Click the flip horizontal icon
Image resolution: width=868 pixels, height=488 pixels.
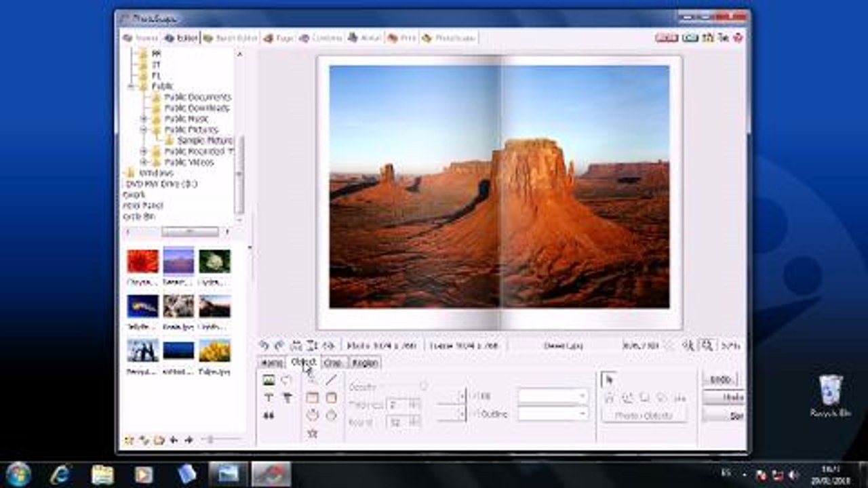click(x=296, y=345)
